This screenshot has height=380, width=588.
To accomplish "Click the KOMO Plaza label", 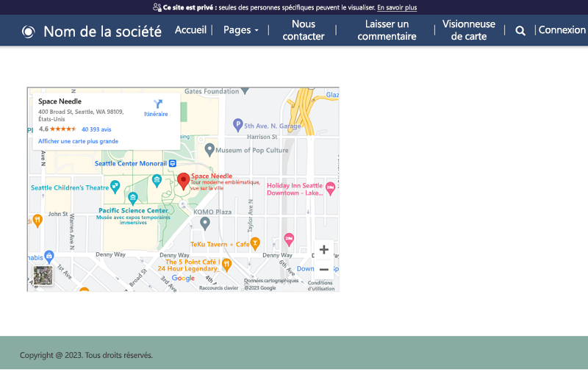I will coord(212,212).
